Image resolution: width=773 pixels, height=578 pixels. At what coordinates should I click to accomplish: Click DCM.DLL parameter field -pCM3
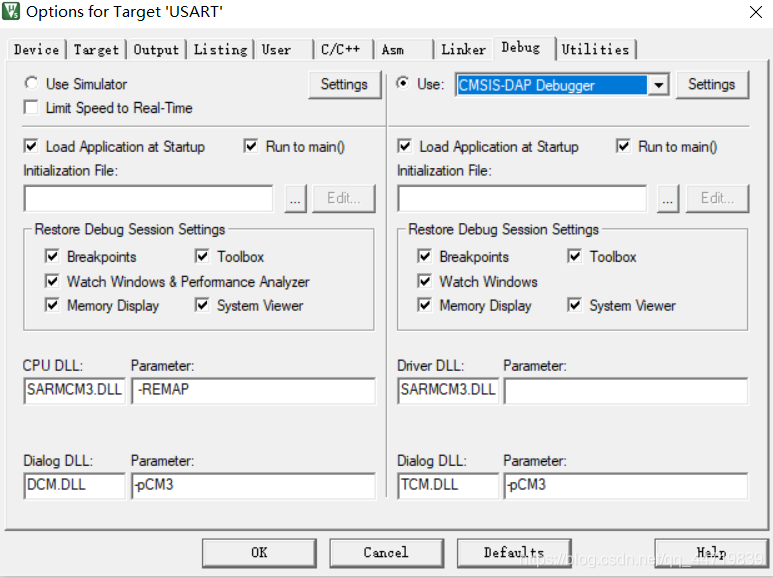coord(253,485)
